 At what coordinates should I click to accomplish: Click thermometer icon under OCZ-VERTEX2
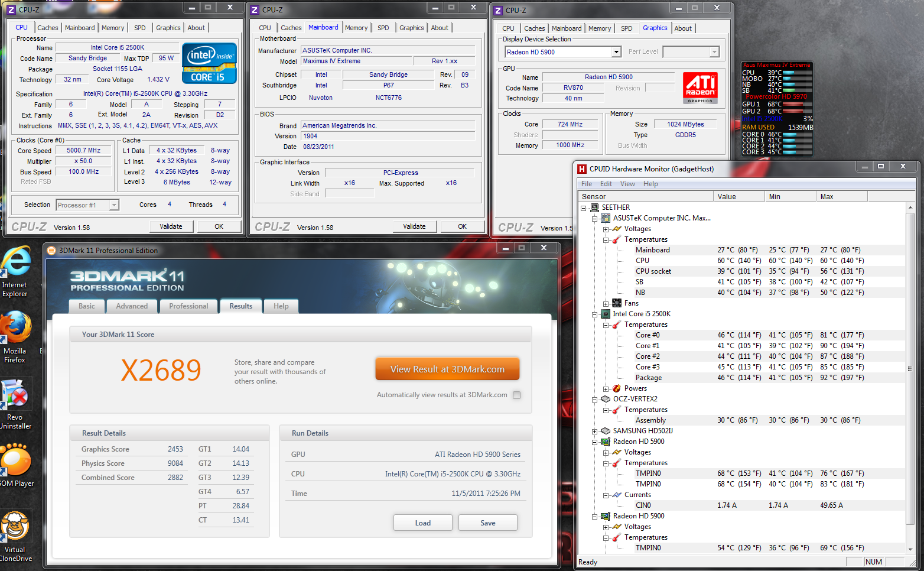tap(617, 410)
